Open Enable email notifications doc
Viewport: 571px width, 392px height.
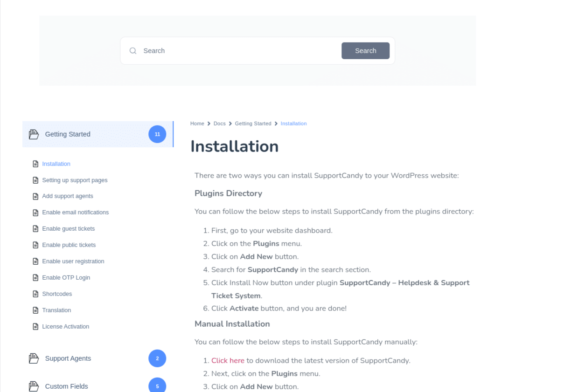pos(76,213)
